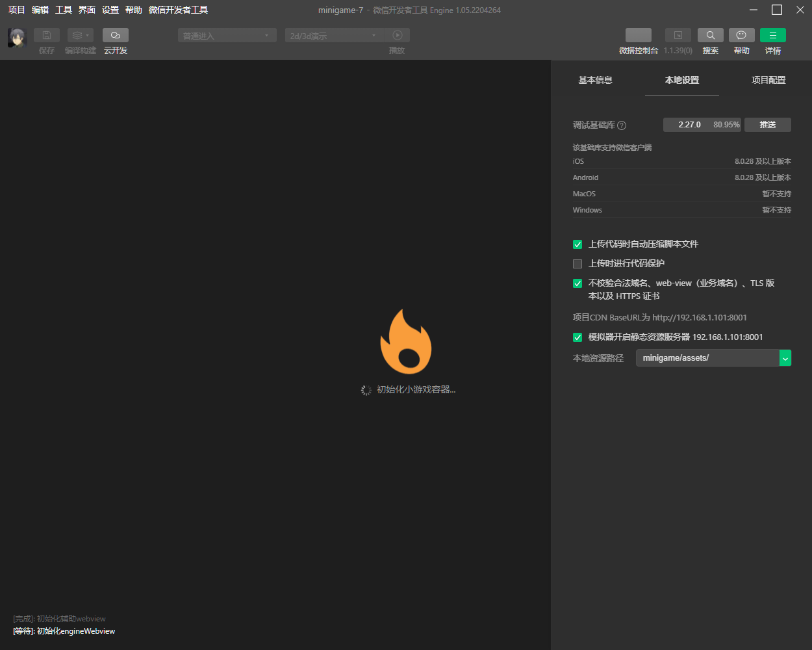
Task: Open the 编辑 menu
Action: [x=40, y=10]
